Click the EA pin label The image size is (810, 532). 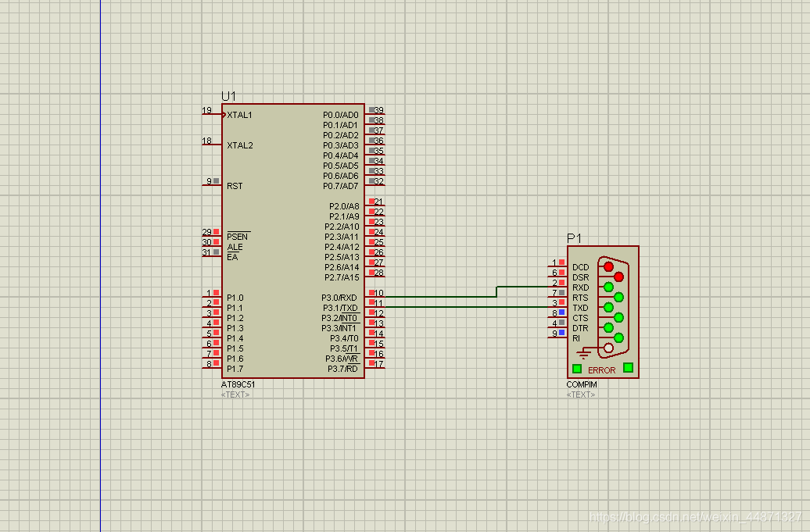[x=232, y=257]
